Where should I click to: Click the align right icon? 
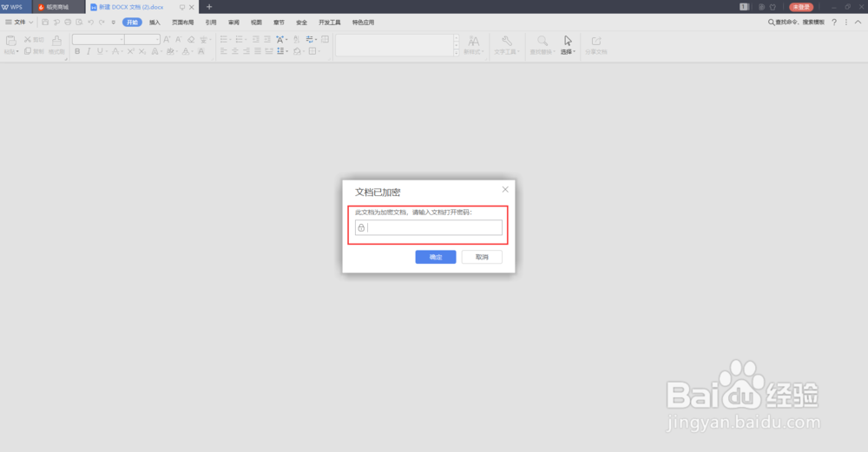pyautogui.click(x=247, y=51)
